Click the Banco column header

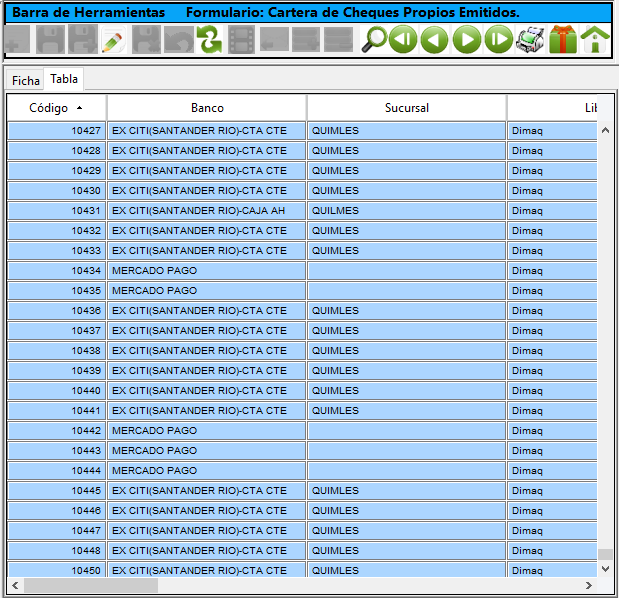click(207, 107)
